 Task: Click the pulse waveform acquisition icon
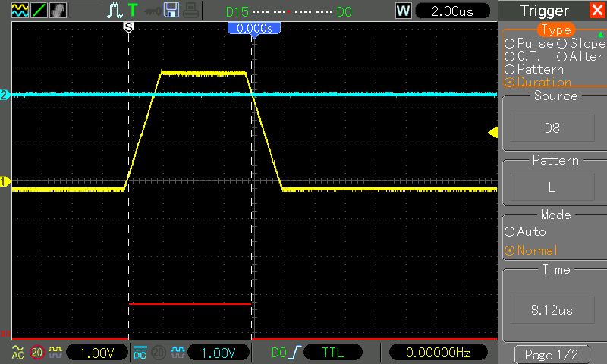pyautogui.click(x=115, y=11)
